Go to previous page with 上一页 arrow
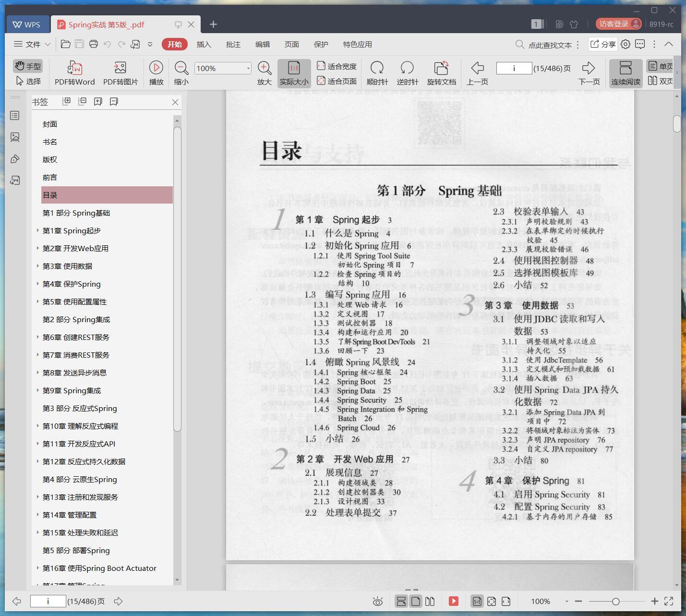Viewport: 686px width, 616px height. pos(477,73)
